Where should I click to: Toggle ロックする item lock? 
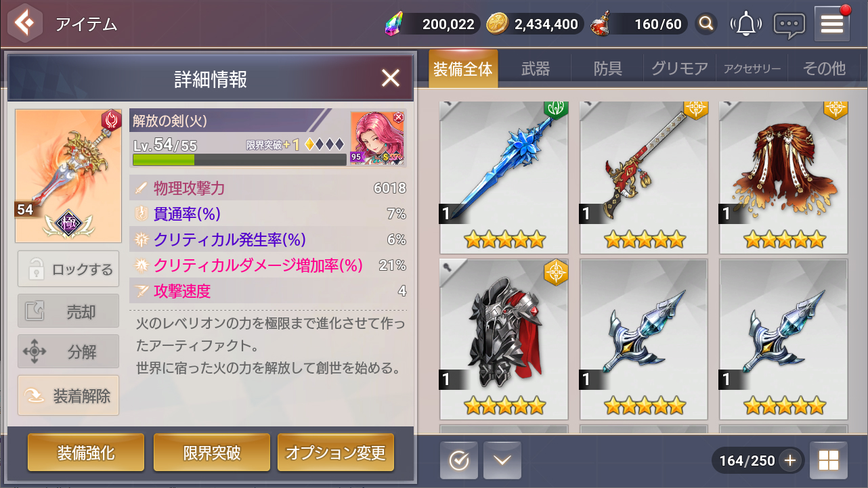pos(68,269)
